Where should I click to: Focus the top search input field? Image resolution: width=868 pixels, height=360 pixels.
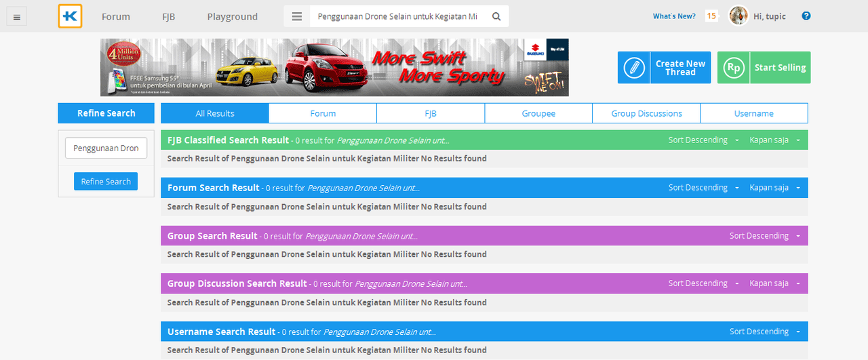[x=399, y=16]
